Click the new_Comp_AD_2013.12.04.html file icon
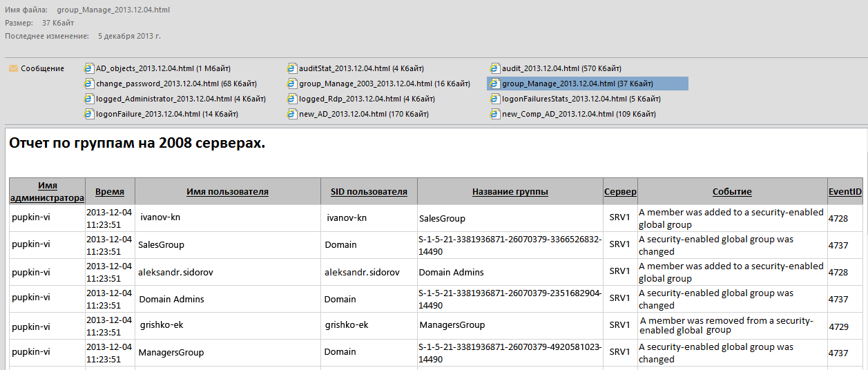Screen dimensions: 868x370 [x=495, y=114]
